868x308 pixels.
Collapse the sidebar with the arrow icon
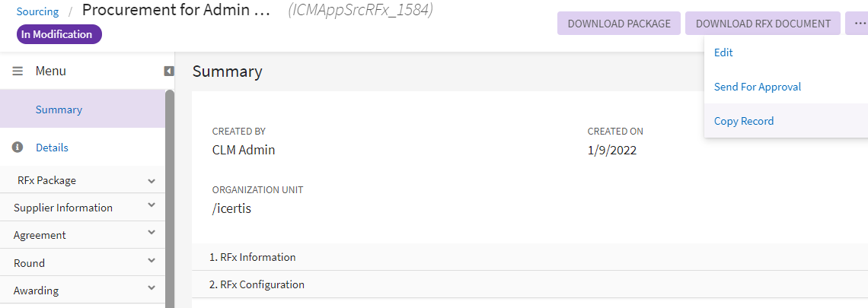tap(169, 71)
